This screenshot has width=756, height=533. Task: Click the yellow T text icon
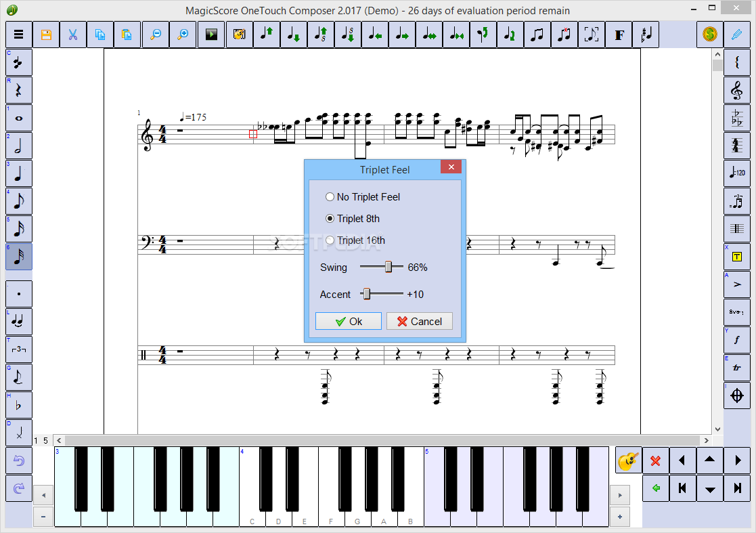click(x=737, y=257)
